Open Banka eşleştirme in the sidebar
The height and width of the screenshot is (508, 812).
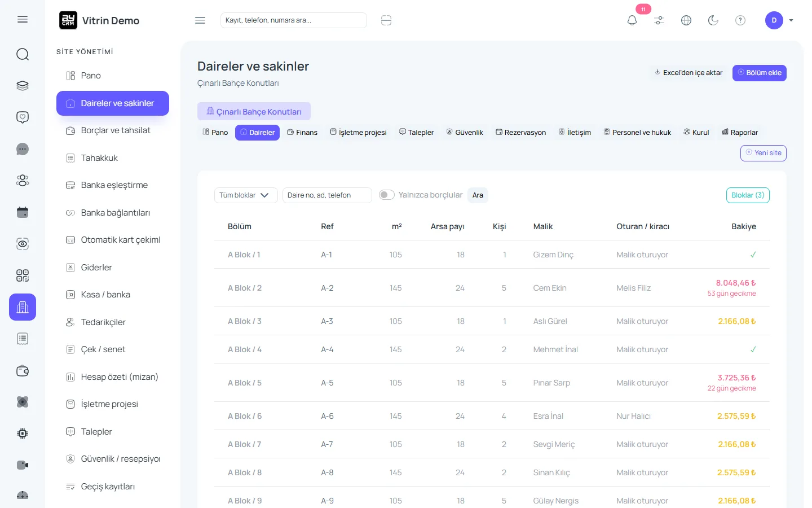pyautogui.click(x=113, y=185)
